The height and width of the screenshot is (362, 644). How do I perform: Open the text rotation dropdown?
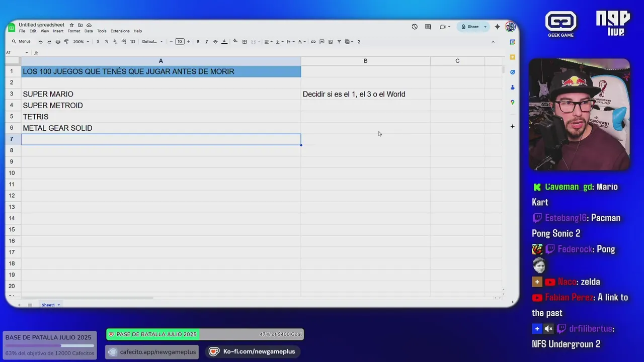point(302,42)
